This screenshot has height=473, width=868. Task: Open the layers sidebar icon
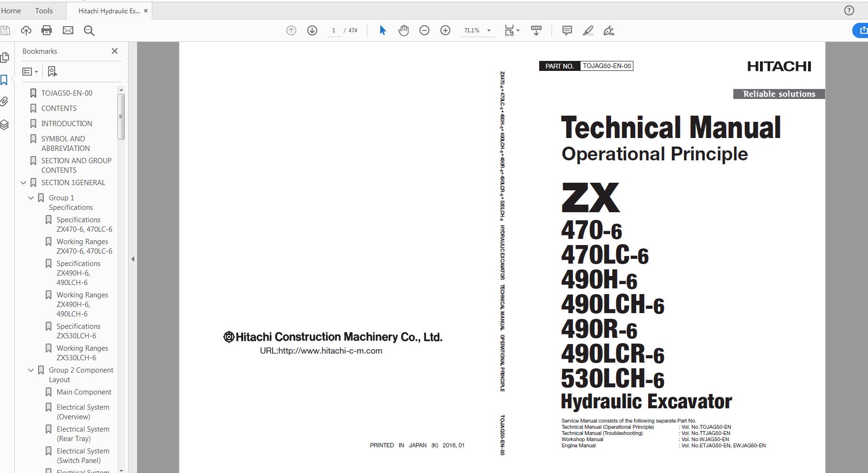tap(4, 125)
